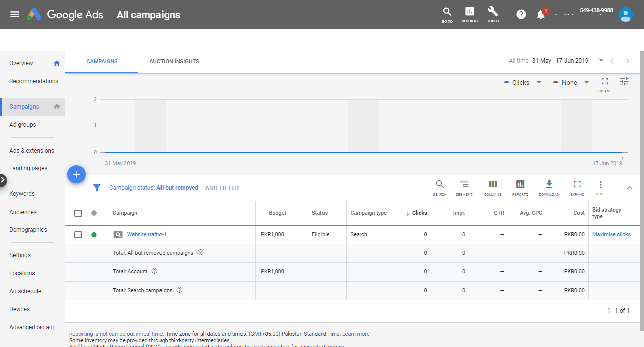
Task: Open the Tools wrench icon
Action: tap(493, 14)
